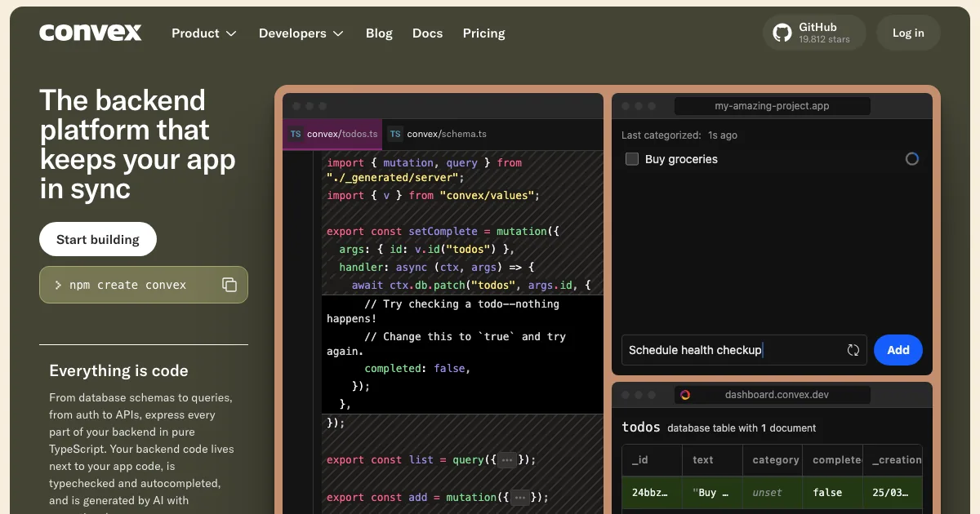
Task: Copy the npm create convex command
Action: coord(229,285)
